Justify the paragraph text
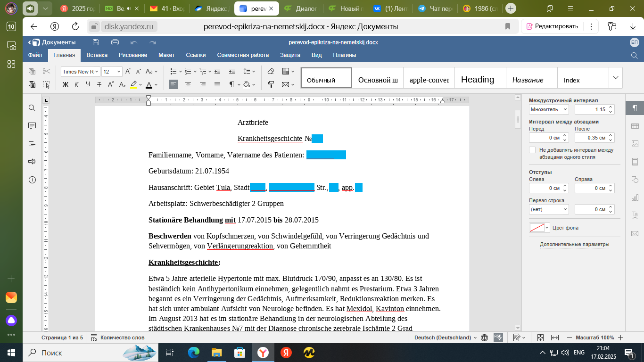Viewport: 644px width, 362px height. coord(217,84)
